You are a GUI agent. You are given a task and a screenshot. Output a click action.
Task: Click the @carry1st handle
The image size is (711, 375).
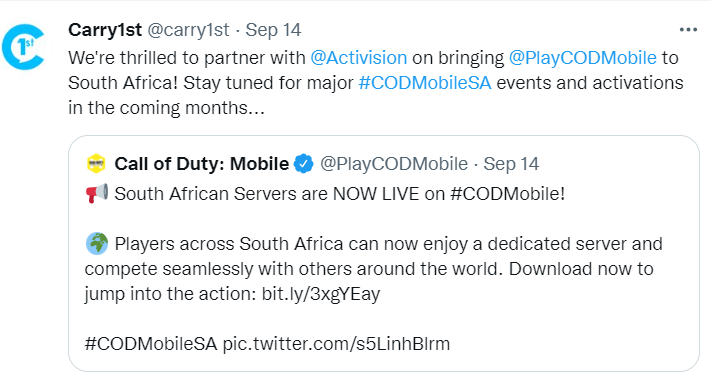[x=188, y=30]
